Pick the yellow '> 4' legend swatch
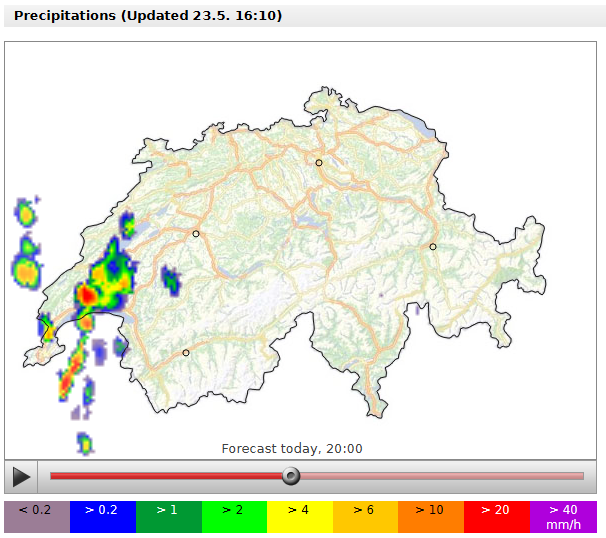Screen dimensions: 606x538 click(299, 517)
